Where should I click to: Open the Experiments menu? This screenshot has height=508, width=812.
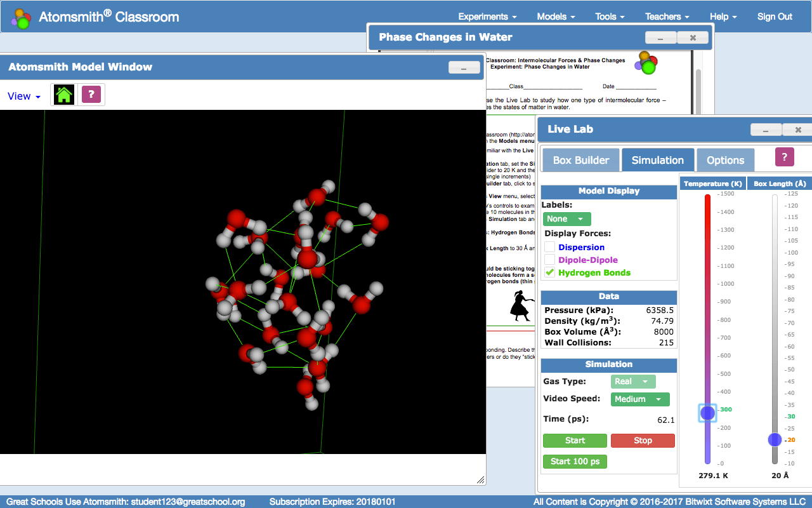click(487, 17)
